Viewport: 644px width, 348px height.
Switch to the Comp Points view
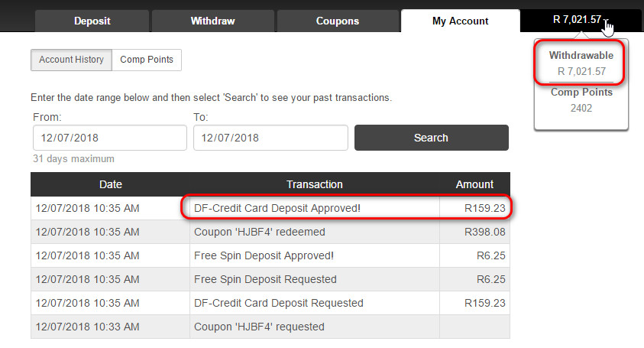147,60
